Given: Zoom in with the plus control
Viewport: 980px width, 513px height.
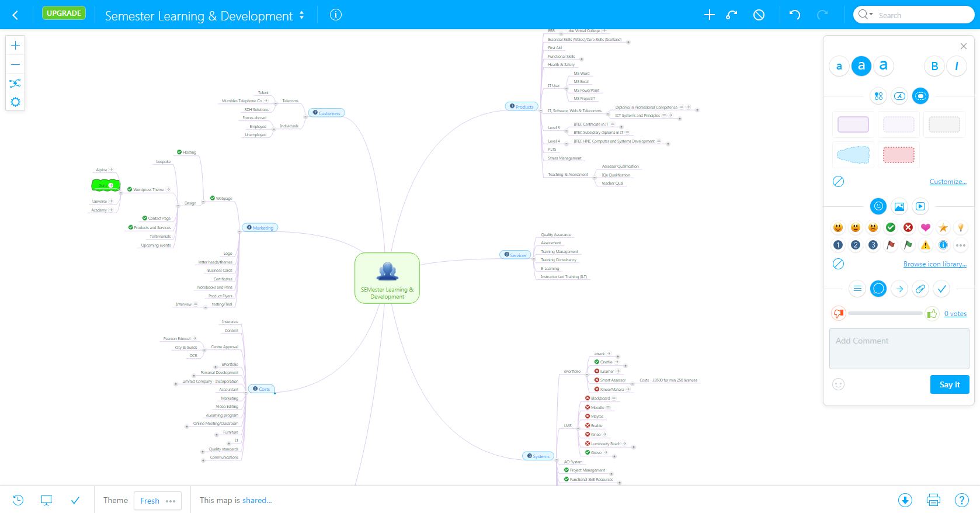Looking at the screenshot, I should 15,45.
